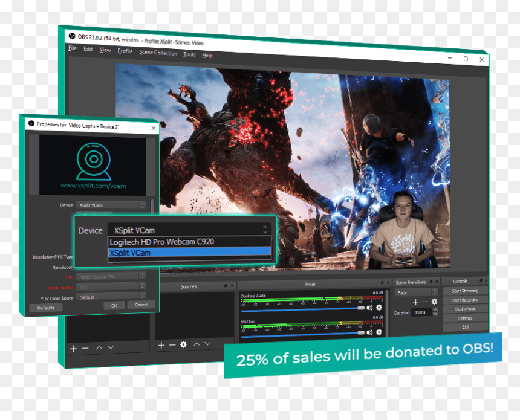Viewport: 520px width, 420px height.
Task: Mute Desktop Audio speaker icon
Action: click(x=369, y=308)
